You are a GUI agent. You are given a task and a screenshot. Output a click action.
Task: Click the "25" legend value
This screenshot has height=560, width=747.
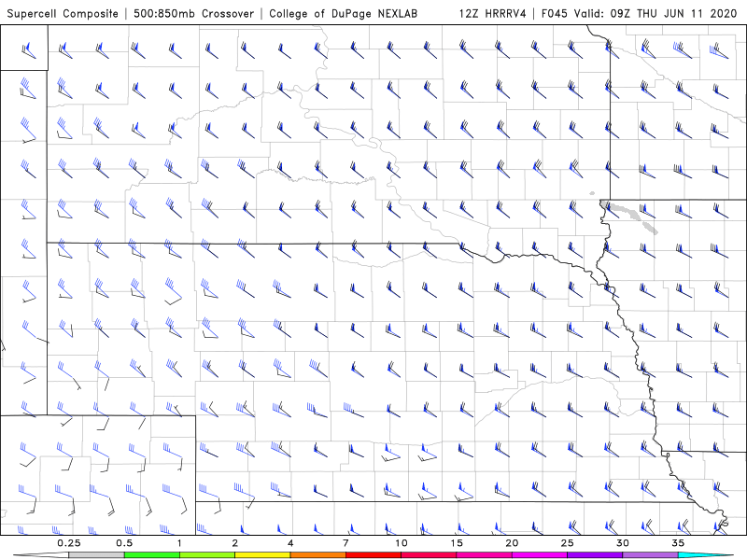(x=568, y=543)
